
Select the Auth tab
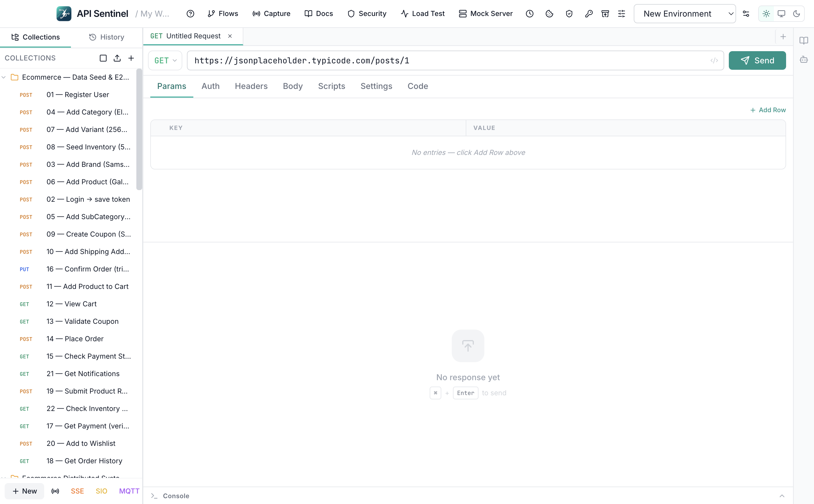coord(211,86)
